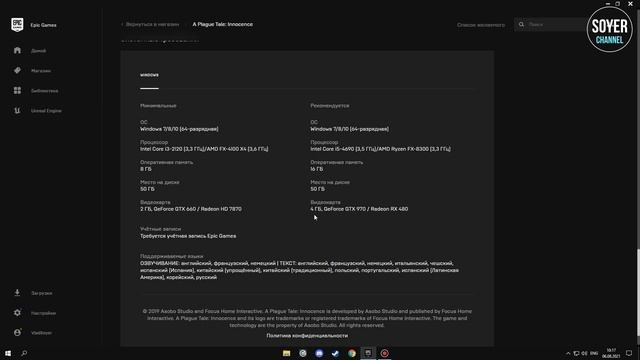Go to Unreal Engine in the sidebar
Image resolution: width=640 pixels, height=360 pixels.
(46, 111)
